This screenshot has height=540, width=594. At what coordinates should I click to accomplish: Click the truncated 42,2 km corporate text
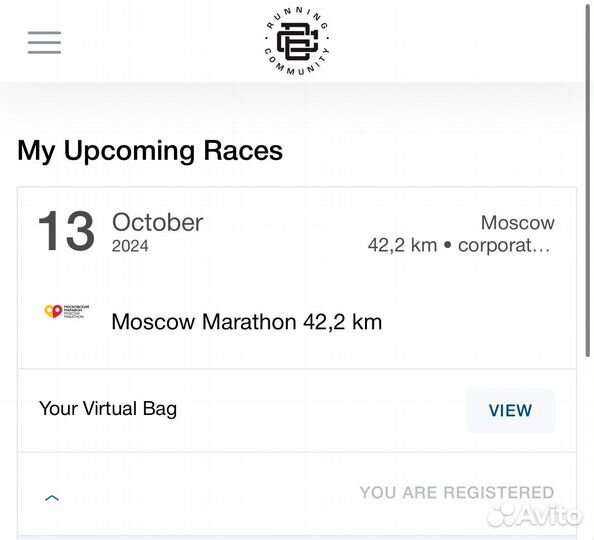click(x=459, y=245)
